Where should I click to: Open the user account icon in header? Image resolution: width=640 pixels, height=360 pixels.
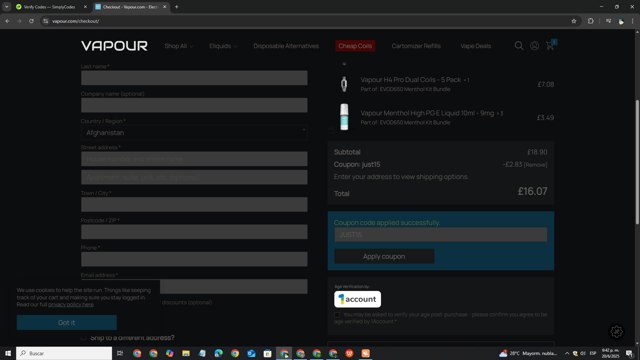coord(534,46)
